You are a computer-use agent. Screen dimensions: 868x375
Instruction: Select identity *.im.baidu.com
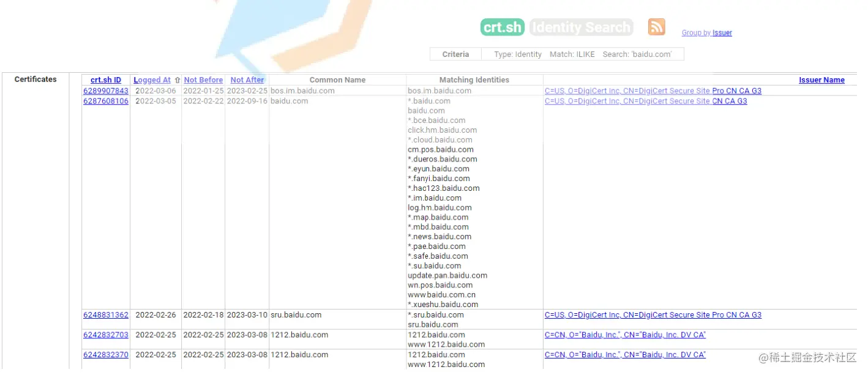pyautogui.click(x=435, y=199)
